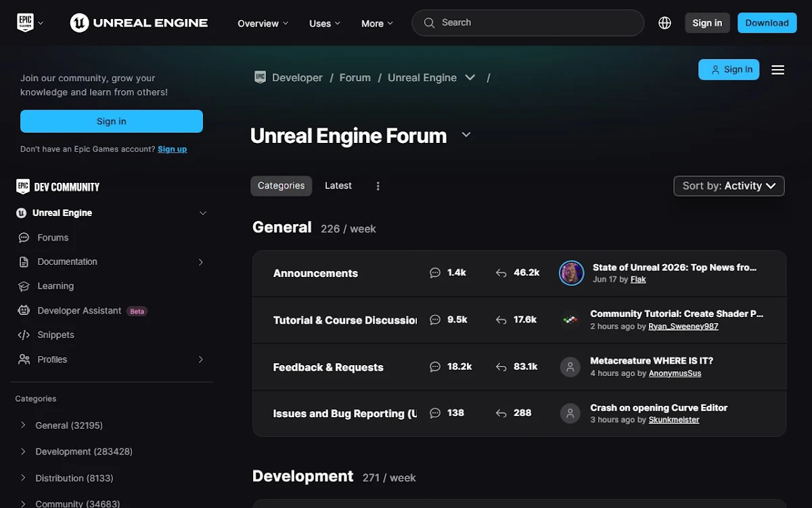
Task: Click the topics bubble icon on Announcements row
Action: pyautogui.click(x=435, y=273)
